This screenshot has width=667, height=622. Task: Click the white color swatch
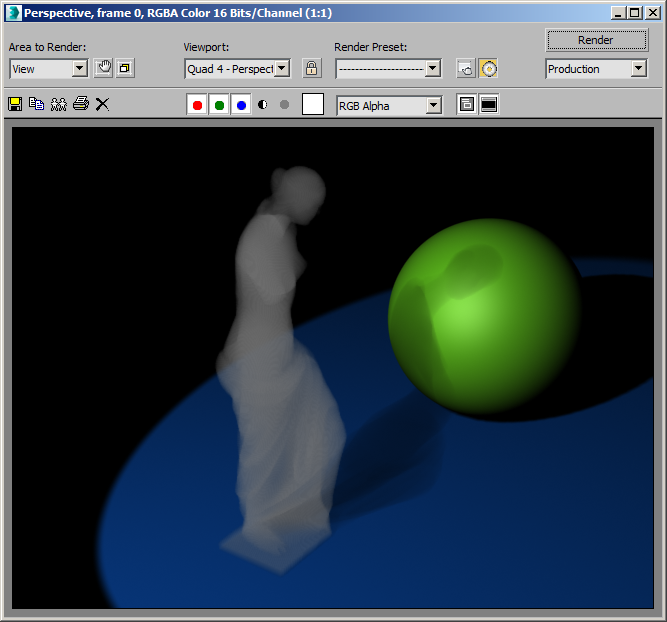pos(313,104)
